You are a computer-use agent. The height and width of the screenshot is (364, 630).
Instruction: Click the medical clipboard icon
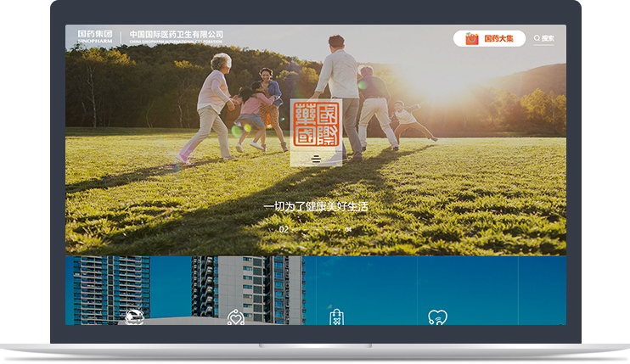[336, 317]
